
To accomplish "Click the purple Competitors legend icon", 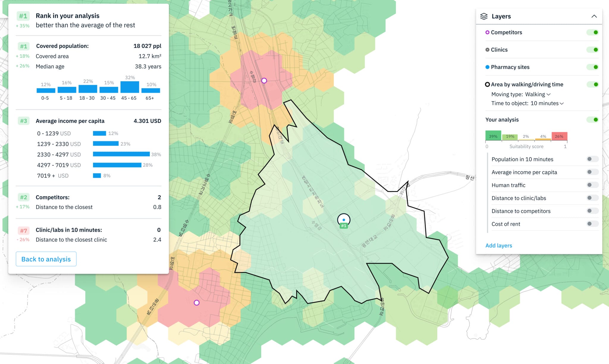I will (487, 32).
